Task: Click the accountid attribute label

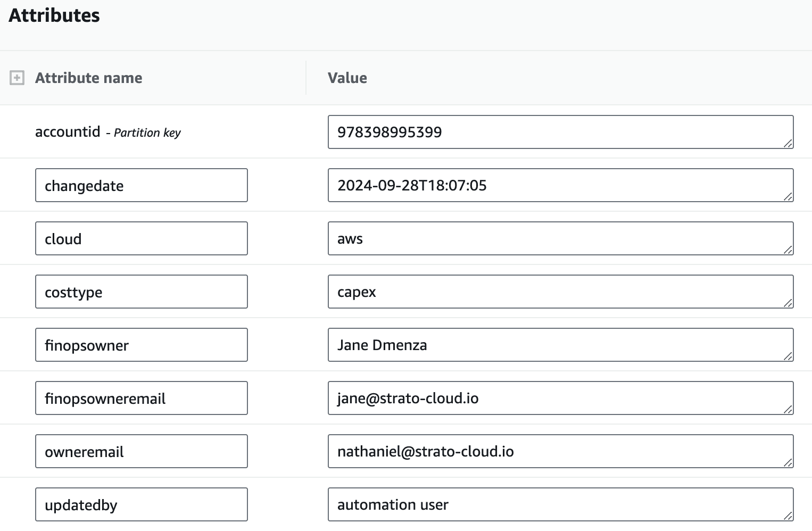Action: 68,132
